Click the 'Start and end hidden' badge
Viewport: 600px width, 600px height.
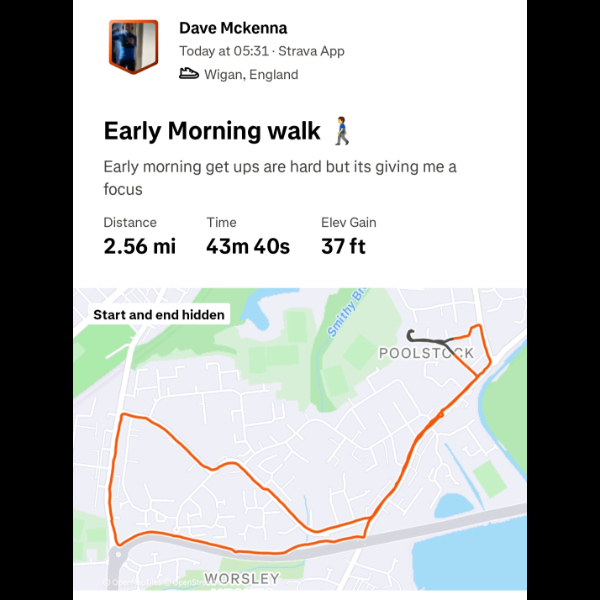pyautogui.click(x=159, y=314)
